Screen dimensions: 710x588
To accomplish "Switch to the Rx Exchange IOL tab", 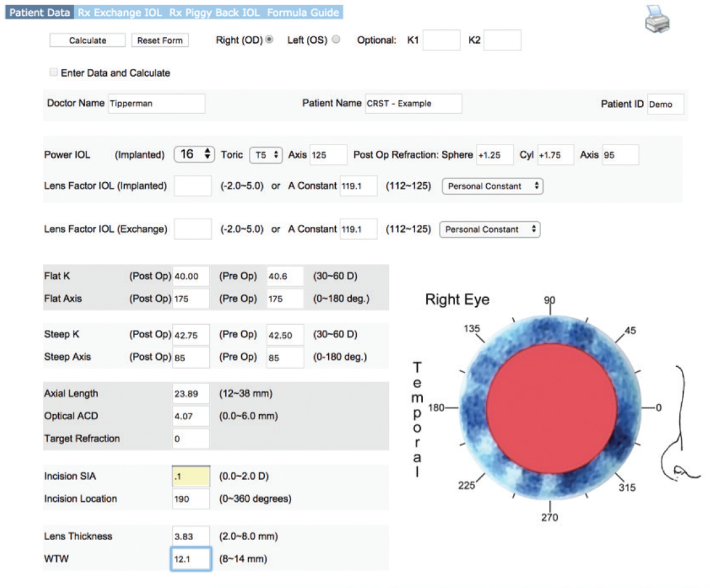I will 120,12.
